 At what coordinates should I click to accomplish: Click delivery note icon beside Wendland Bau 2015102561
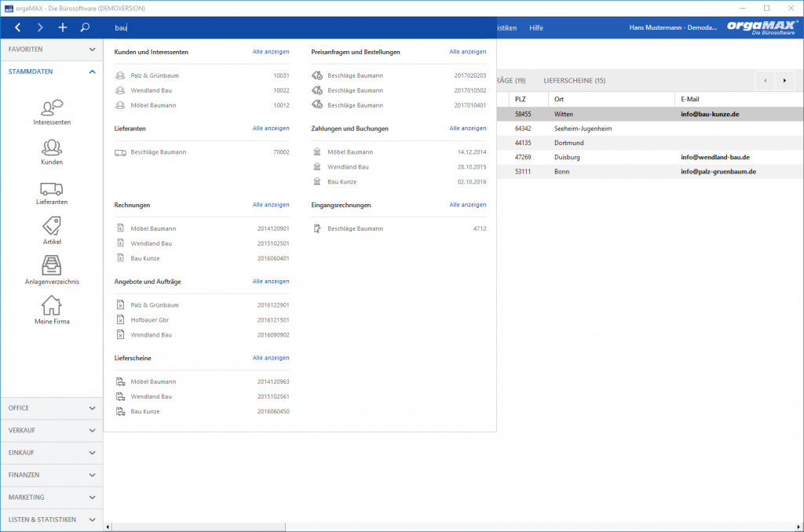pyautogui.click(x=120, y=397)
